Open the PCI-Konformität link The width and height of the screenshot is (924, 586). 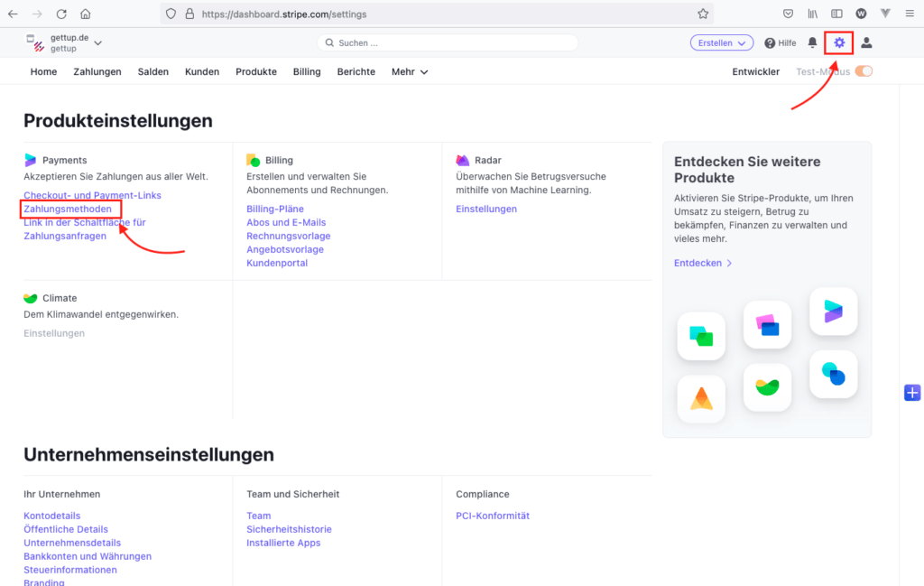click(493, 516)
